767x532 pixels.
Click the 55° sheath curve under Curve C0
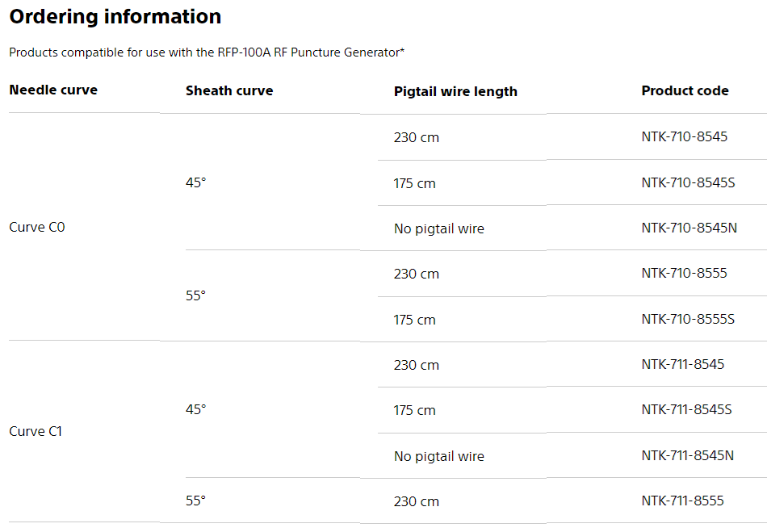click(x=196, y=295)
